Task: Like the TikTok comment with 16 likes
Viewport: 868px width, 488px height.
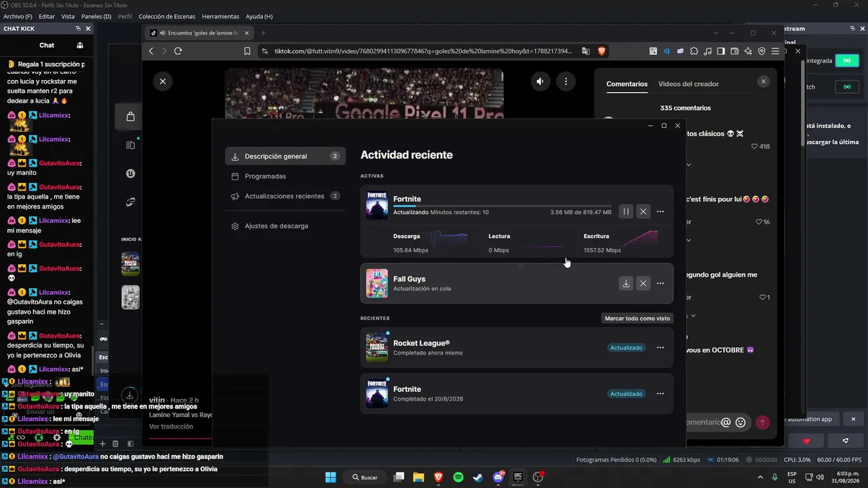Action: tap(759, 222)
